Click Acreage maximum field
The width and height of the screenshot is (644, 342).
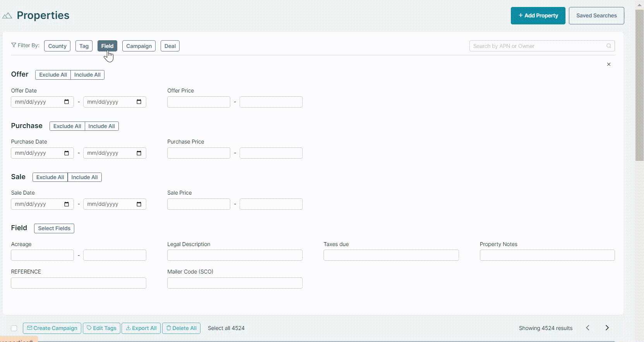115,255
